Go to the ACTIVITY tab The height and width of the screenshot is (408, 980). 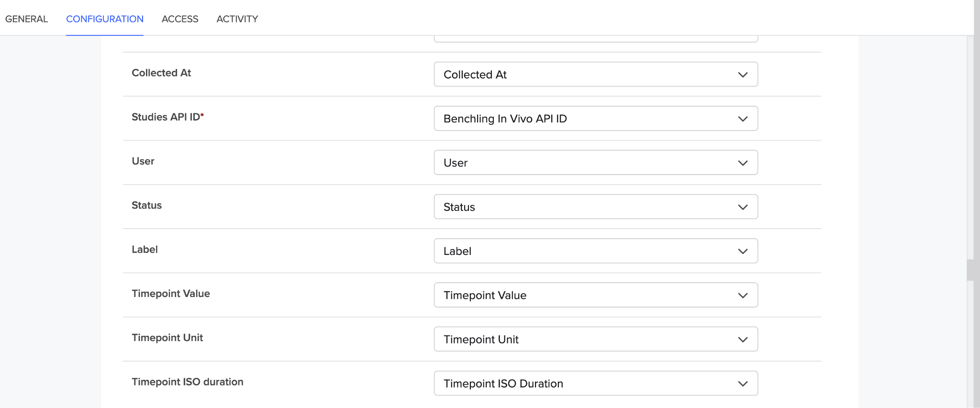[x=237, y=19]
